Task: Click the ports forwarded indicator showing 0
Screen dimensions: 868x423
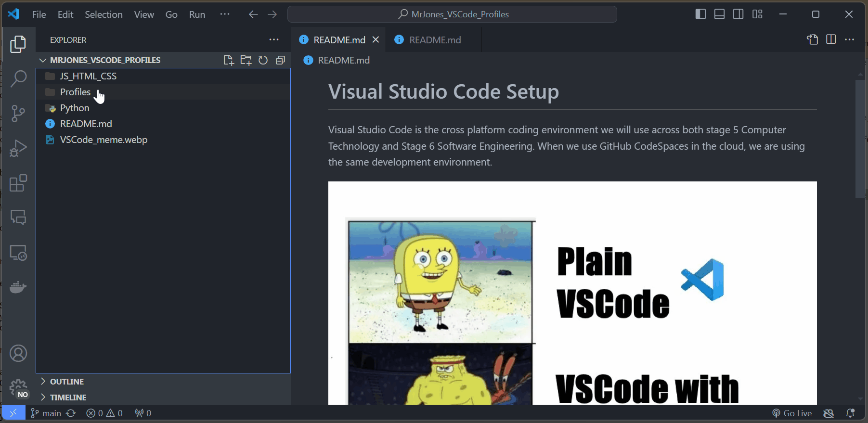Action: click(x=143, y=413)
